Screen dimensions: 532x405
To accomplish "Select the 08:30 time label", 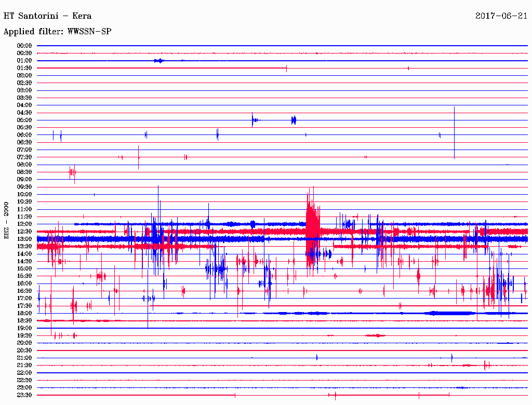I will pyautogui.click(x=24, y=172).
